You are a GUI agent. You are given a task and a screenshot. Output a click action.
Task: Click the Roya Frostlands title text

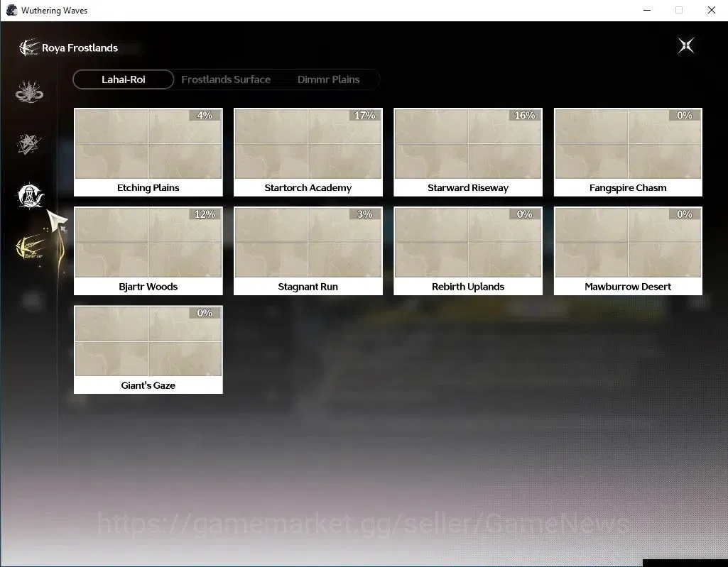pos(80,48)
